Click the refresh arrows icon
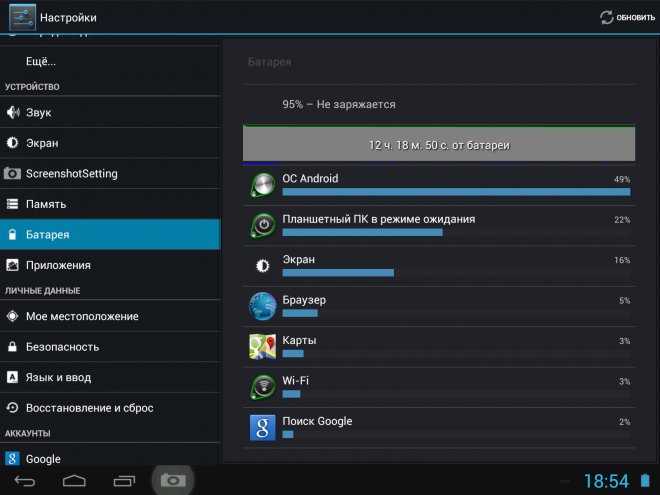 click(607, 17)
